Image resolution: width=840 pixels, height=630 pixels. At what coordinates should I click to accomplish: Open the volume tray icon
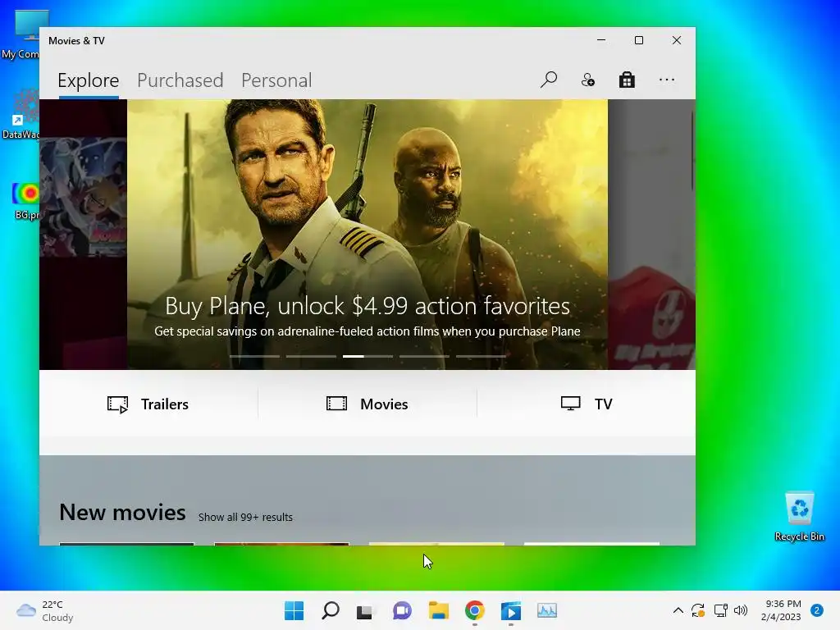coord(741,610)
